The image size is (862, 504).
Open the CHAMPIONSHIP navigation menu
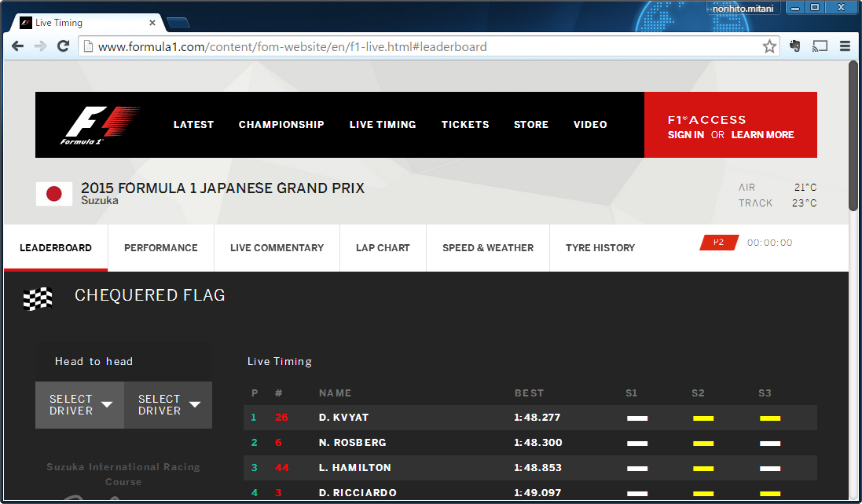[x=281, y=125]
